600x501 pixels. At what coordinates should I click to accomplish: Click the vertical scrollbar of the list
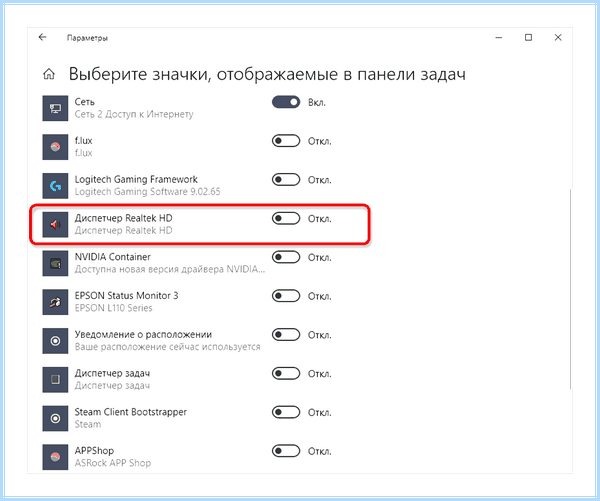coord(570,289)
